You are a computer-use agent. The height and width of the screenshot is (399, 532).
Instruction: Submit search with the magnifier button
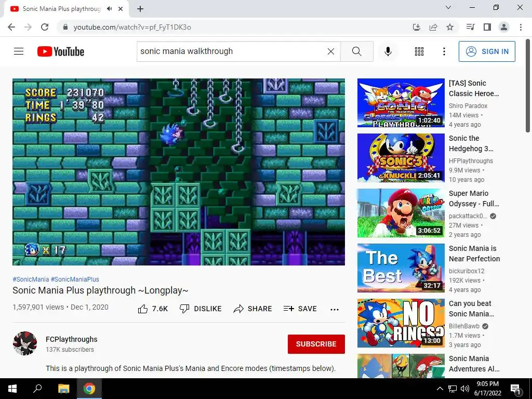(x=356, y=51)
